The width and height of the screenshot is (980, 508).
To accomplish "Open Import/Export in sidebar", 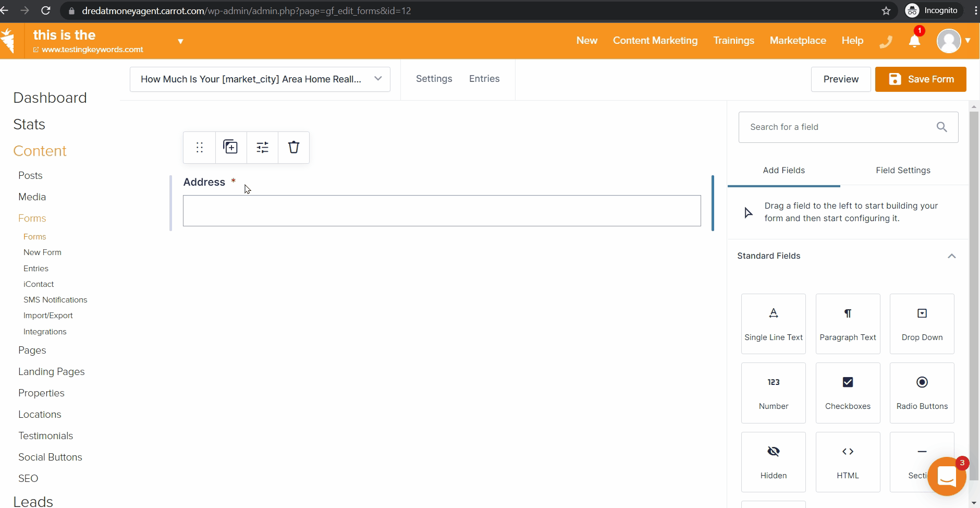I will click(x=48, y=316).
